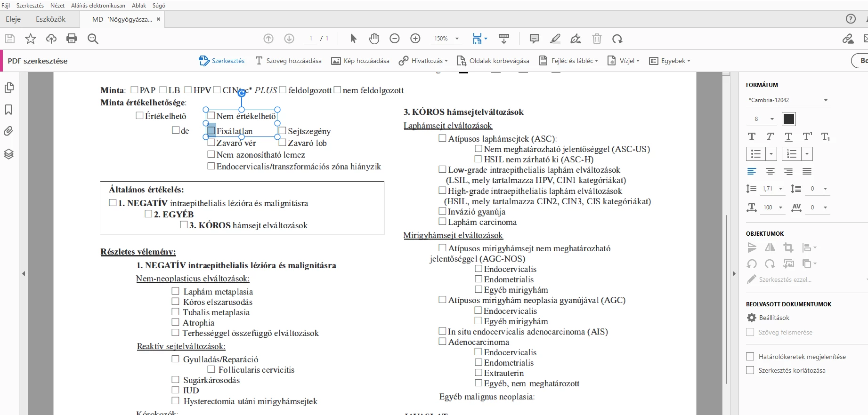868x415 pixels.
Task: Open the page thumbnails sidebar panel
Action: point(9,88)
